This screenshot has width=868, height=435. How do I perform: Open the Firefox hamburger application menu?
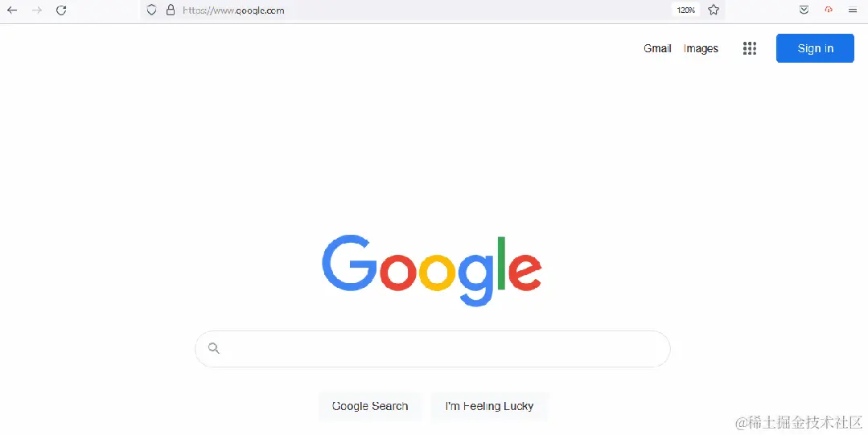tap(853, 10)
